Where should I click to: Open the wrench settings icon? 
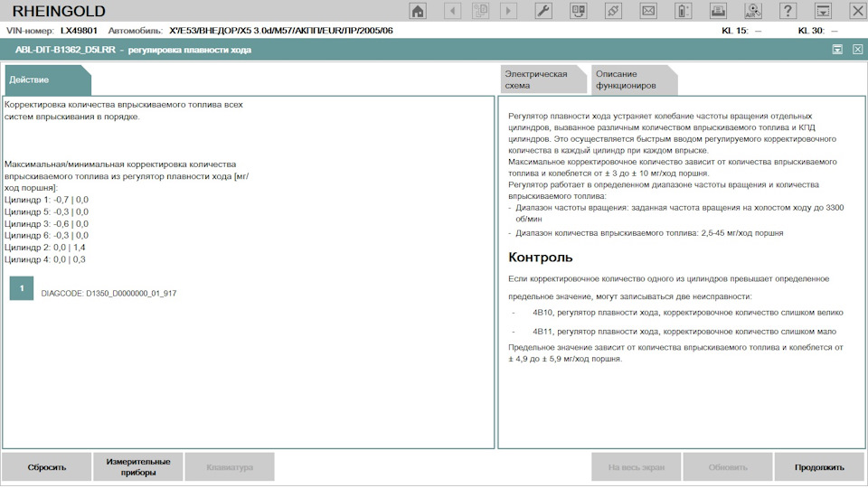(543, 11)
